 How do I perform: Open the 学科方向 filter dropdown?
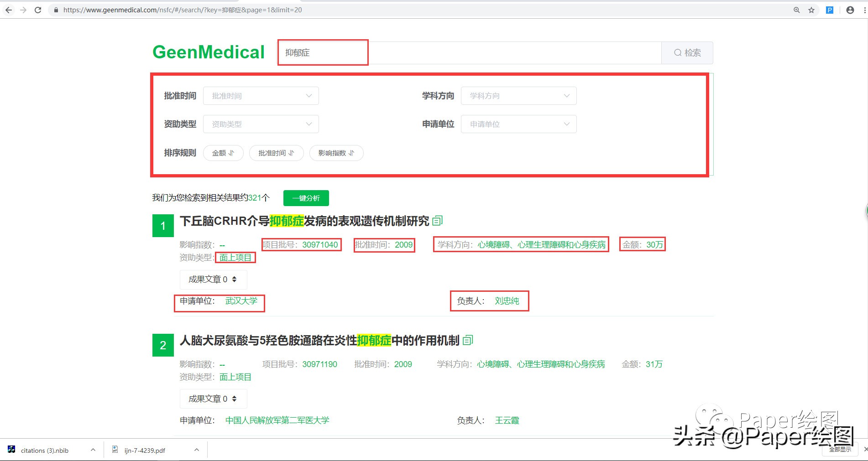[519, 96]
